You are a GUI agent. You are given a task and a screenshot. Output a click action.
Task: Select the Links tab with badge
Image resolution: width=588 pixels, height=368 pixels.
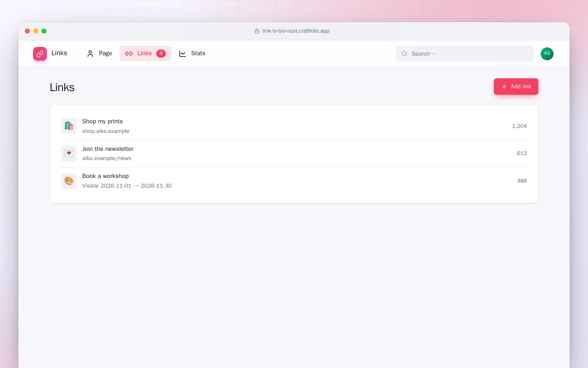coord(145,54)
